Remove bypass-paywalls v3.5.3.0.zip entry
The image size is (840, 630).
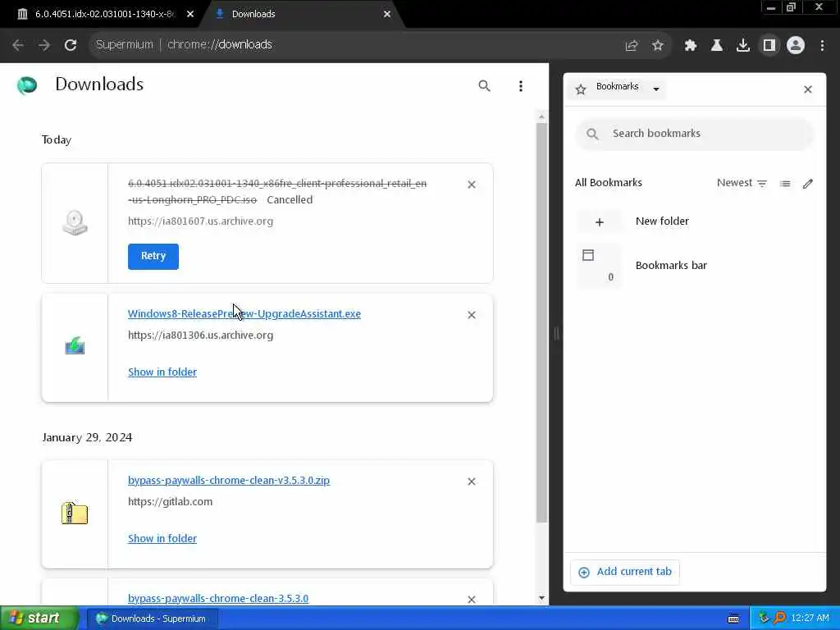pyautogui.click(x=472, y=482)
